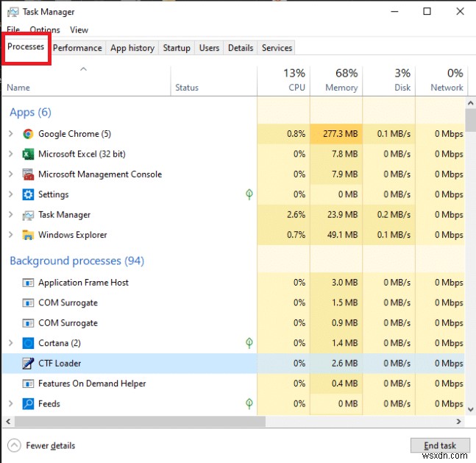Image resolution: width=476 pixels, height=463 pixels.
Task: Switch to the Performance tab
Action: pos(77,48)
